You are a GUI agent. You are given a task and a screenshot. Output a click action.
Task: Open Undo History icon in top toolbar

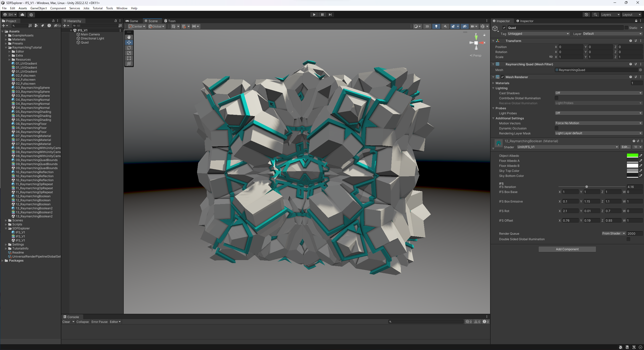point(586,15)
